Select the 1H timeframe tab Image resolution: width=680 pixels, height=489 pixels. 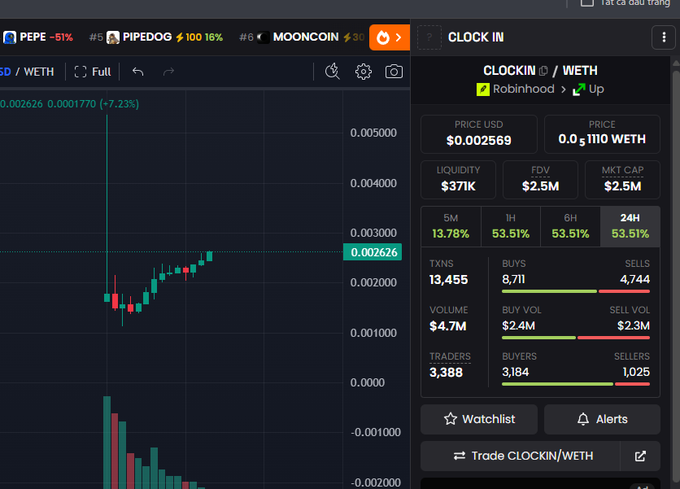click(511, 227)
